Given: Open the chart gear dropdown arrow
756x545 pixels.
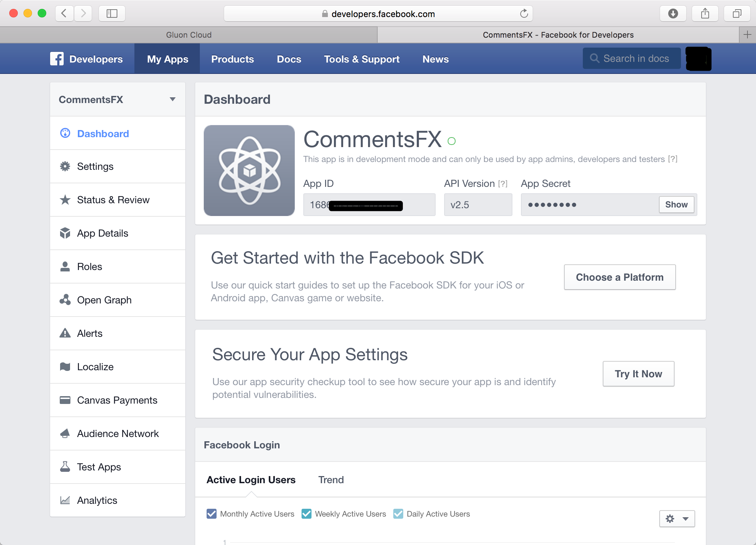Looking at the screenshot, I should pyautogui.click(x=686, y=519).
